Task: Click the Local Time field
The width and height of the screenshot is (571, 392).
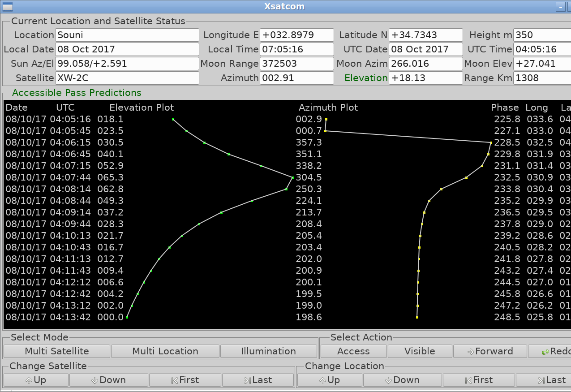Action: point(297,49)
